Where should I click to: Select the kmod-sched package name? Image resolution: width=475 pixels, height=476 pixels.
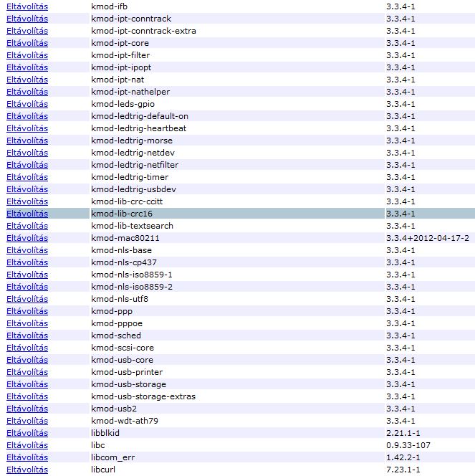point(116,335)
